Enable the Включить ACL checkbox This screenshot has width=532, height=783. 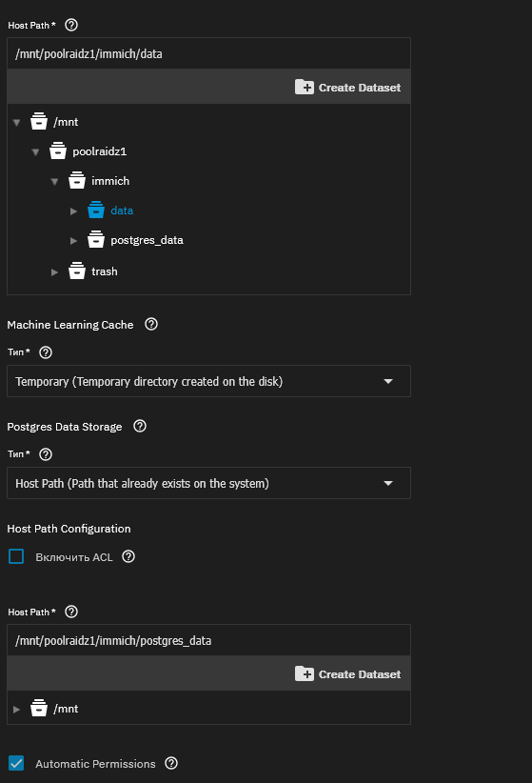point(16,556)
